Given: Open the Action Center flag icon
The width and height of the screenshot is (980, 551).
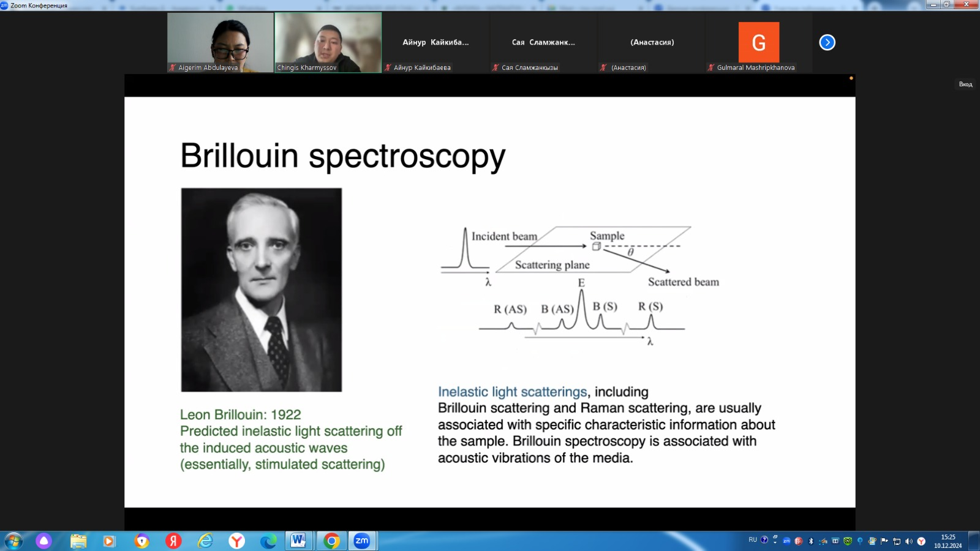Looking at the screenshot, I should pyautogui.click(x=884, y=541).
